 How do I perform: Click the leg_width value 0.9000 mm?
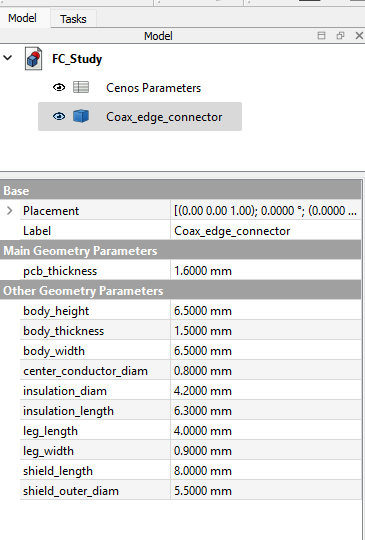click(203, 451)
